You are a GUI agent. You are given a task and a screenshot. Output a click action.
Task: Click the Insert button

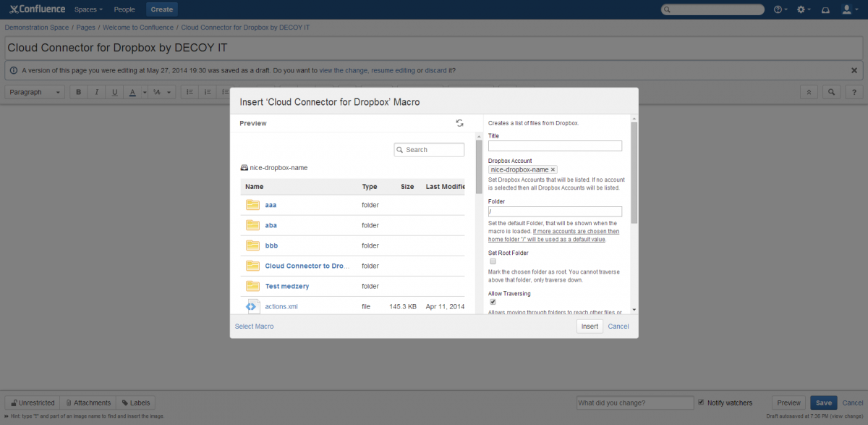pos(590,327)
